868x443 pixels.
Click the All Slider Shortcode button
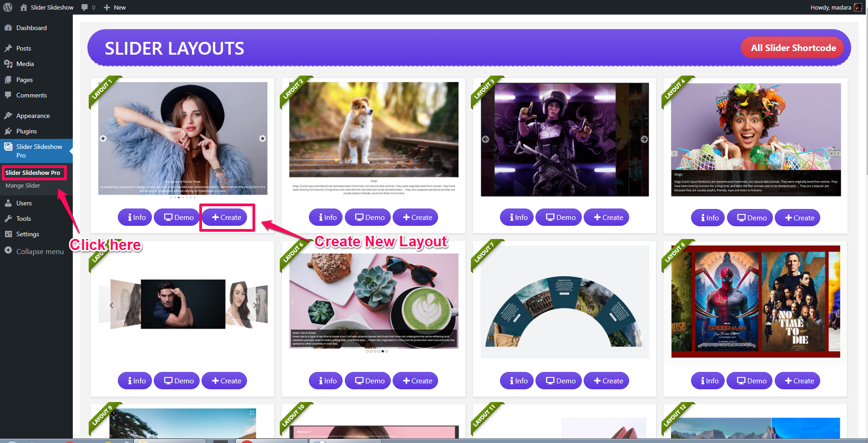tap(793, 48)
